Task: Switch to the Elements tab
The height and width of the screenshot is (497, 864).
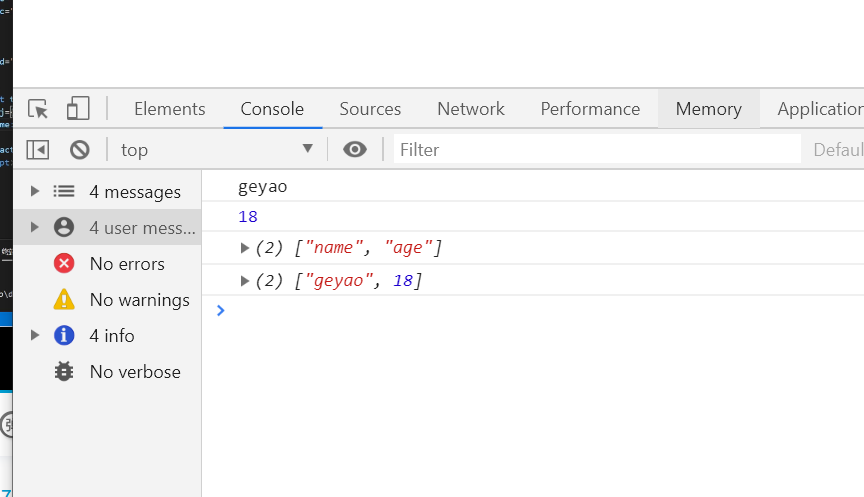Action: point(169,109)
